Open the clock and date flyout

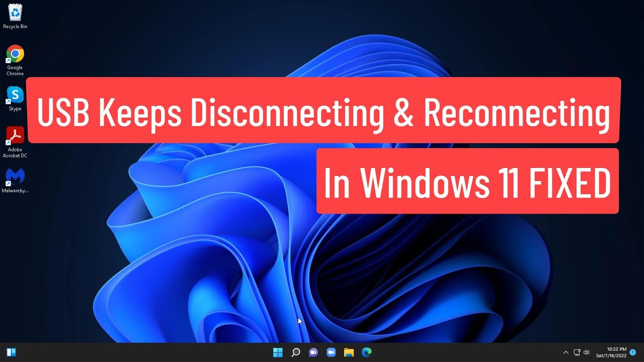click(612, 352)
